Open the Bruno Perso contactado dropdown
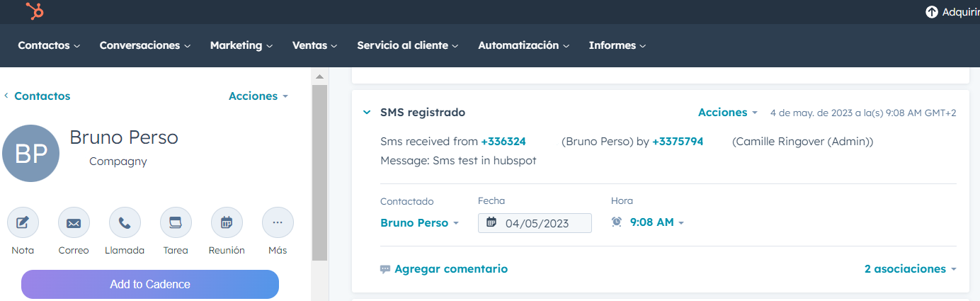Viewport: 980px width, 301px height. [420, 222]
